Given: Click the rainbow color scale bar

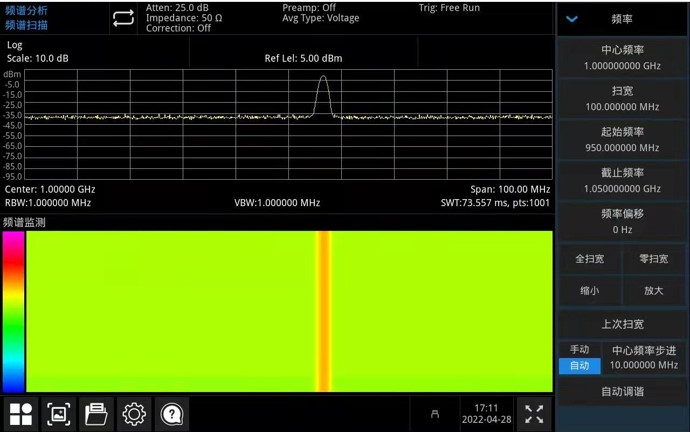Looking at the screenshot, I should click(13, 311).
